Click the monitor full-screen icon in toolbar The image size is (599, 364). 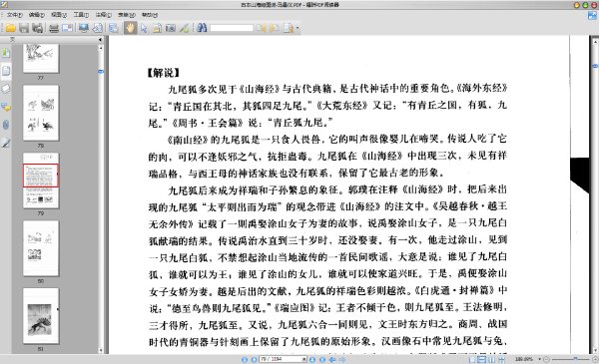(x=84, y=28)
